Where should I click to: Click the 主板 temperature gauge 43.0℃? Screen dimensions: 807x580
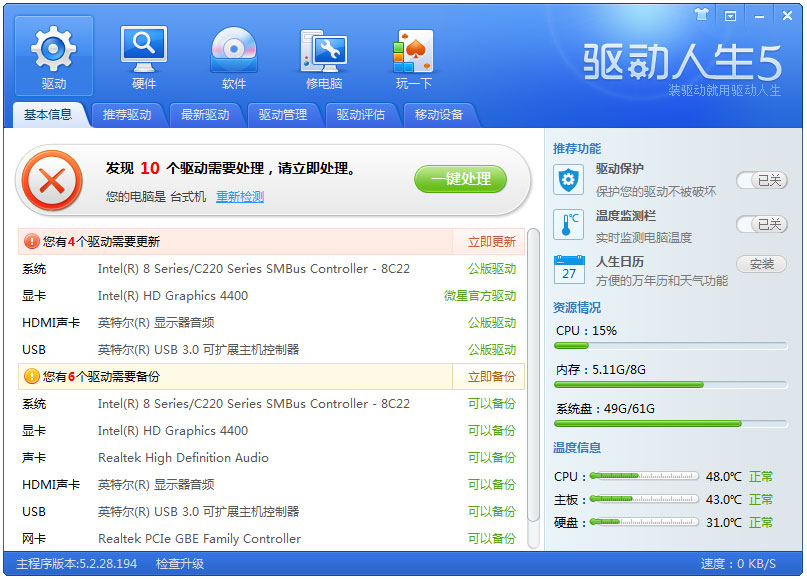(x=644, y=499)
